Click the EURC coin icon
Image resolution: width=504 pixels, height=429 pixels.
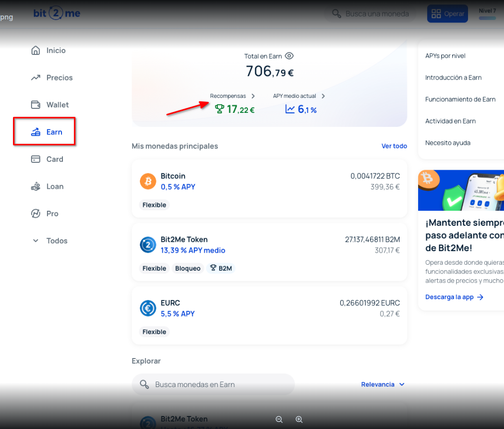(148, 308)
